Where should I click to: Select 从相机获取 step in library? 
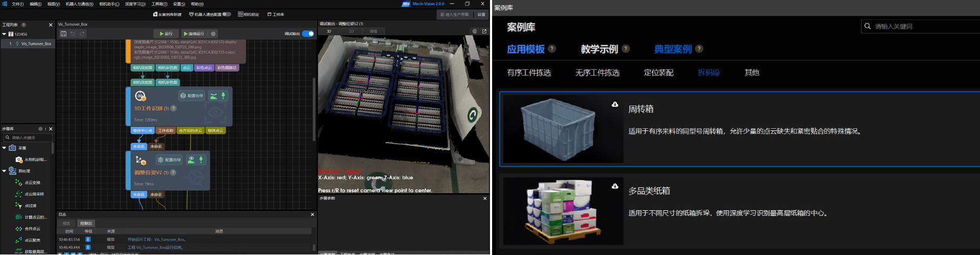pos(31,160)
